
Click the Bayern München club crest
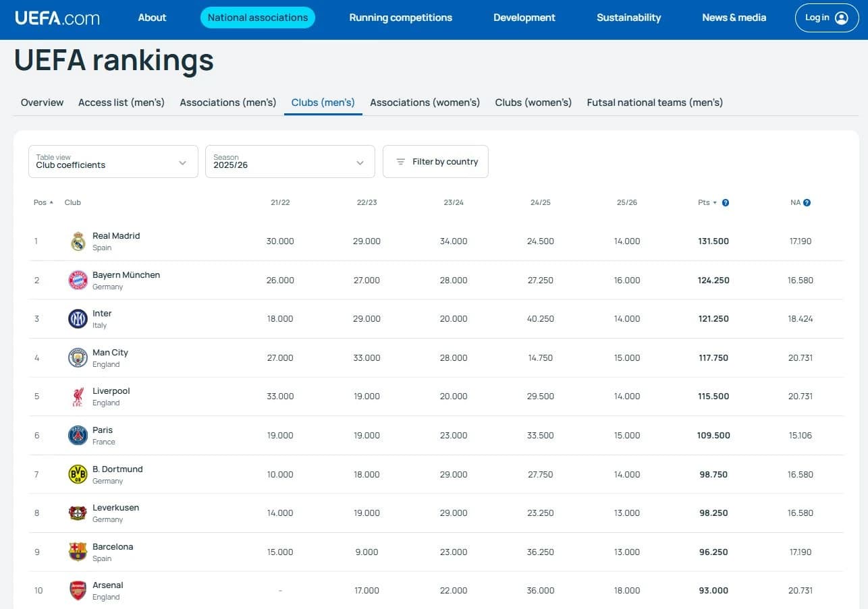pyautogui.click(x=78, y=280)
